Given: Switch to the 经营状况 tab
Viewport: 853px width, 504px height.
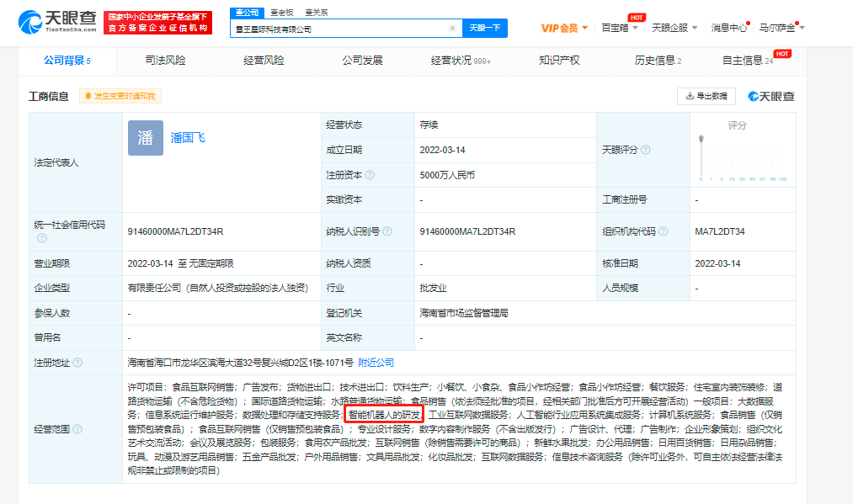Looking at the screenshot, I should [461, 61].
